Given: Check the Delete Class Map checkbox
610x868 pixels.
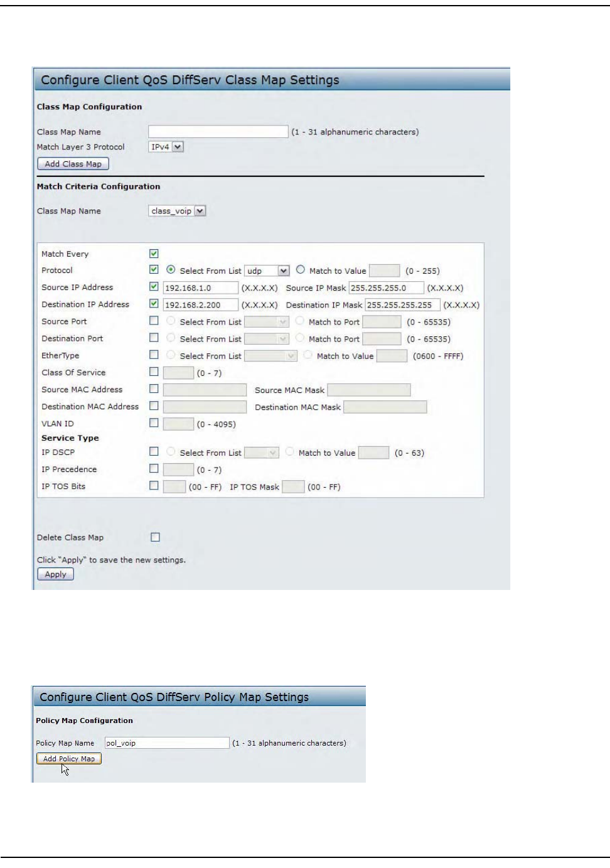Looking at the screenshot, I should coord(156,537).
